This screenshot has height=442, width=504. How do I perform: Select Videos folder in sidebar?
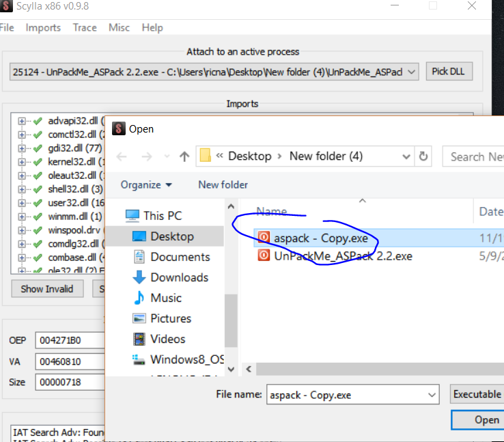tap(167, 339)
